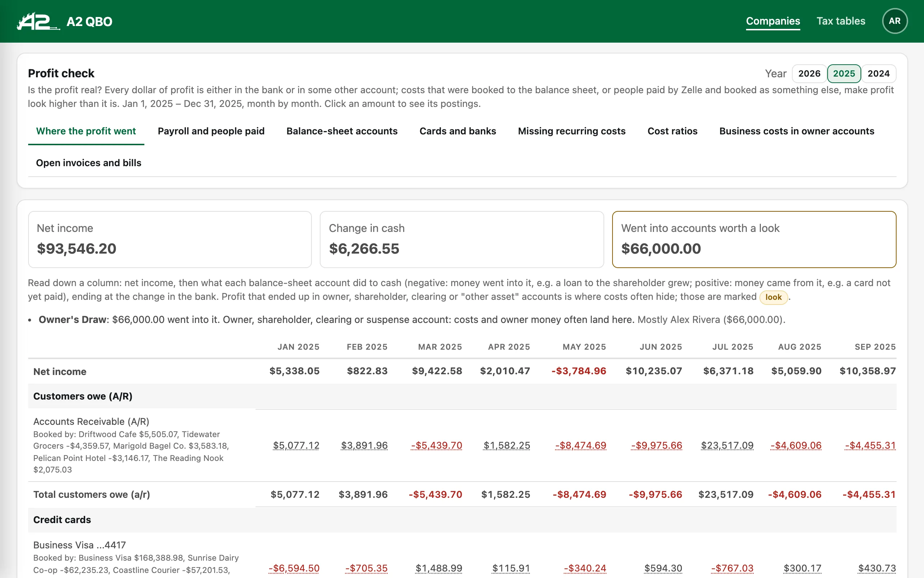
Task: Click the Net income May value -$3,784.96
Action: tap(579, 371)
